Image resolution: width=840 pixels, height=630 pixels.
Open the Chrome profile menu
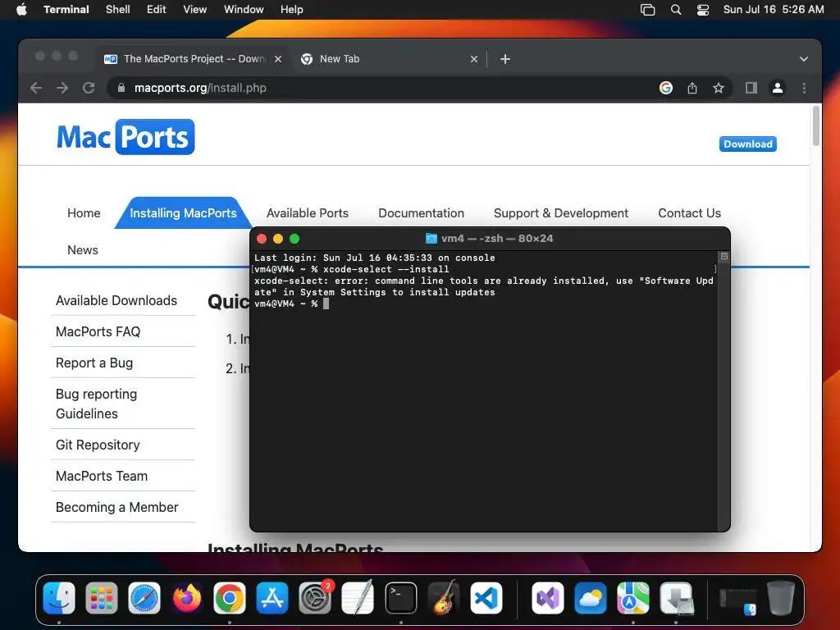(x=778, y=88)
